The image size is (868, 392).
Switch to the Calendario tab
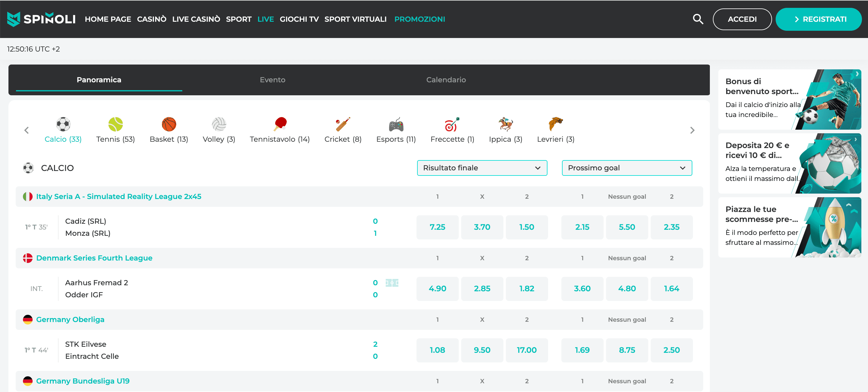click(446, 80)
